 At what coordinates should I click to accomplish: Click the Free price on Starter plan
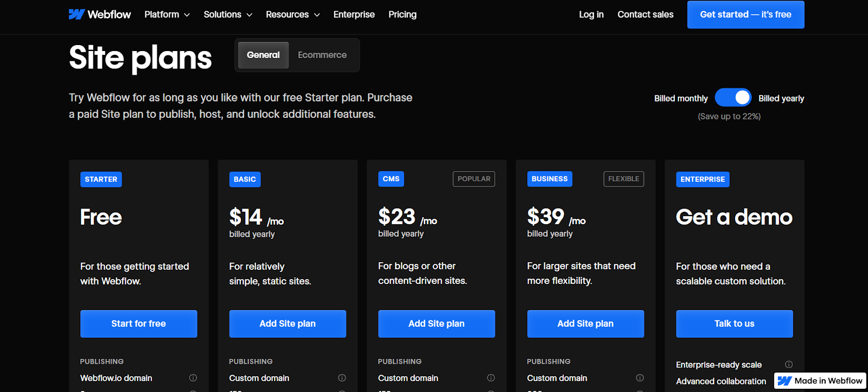pyautogui.click(x=101, y=217)
